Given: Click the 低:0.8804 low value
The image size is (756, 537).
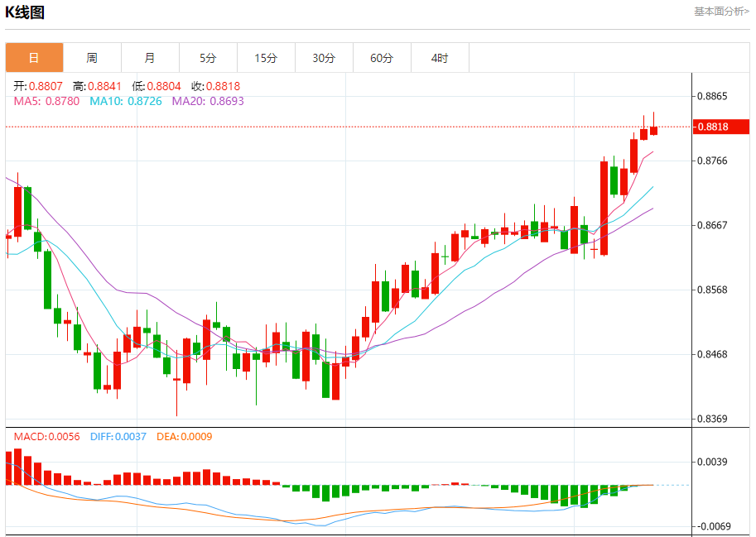Looking at the screenshot, I should coord(156,86).
